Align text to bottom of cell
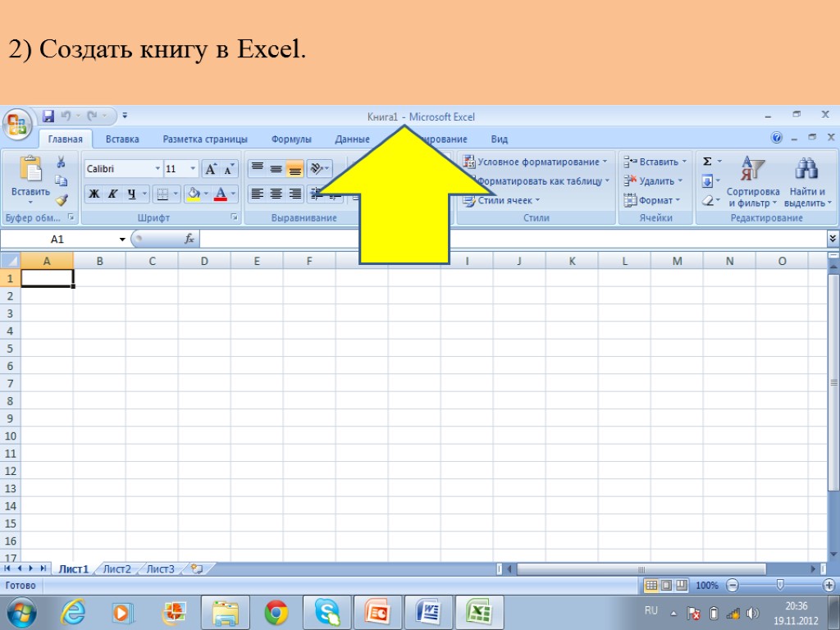 pyautogui.click(x=294, y=168)
